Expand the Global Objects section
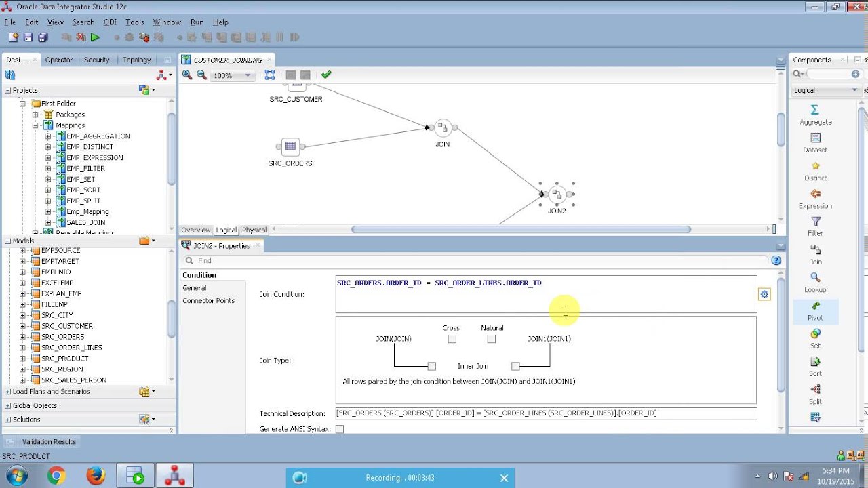 [x=8, y=405]
